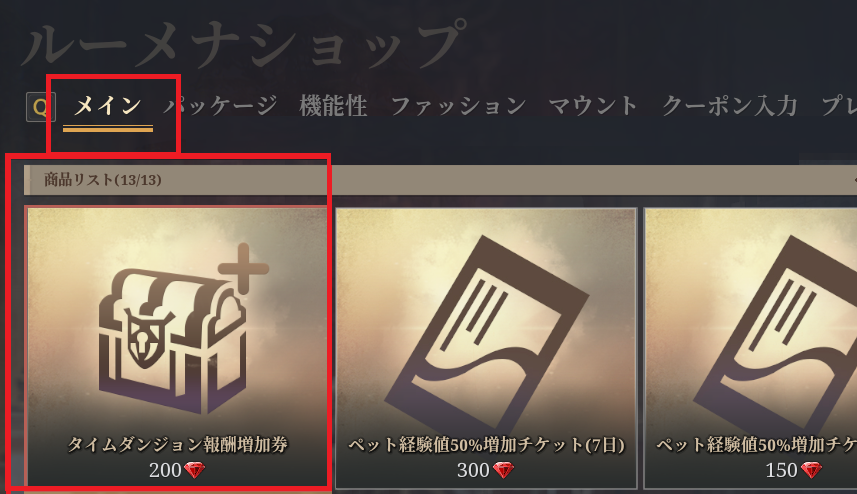Go to the ファッション tab

459,105
